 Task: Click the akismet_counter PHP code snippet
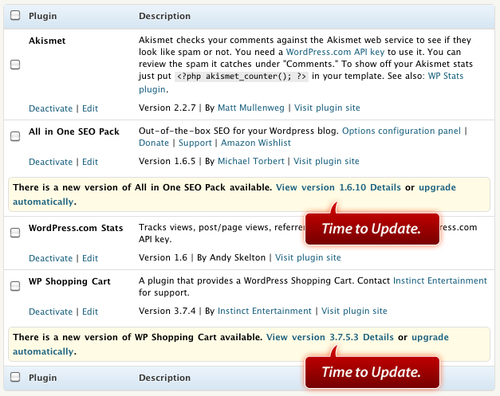point(242,76)
